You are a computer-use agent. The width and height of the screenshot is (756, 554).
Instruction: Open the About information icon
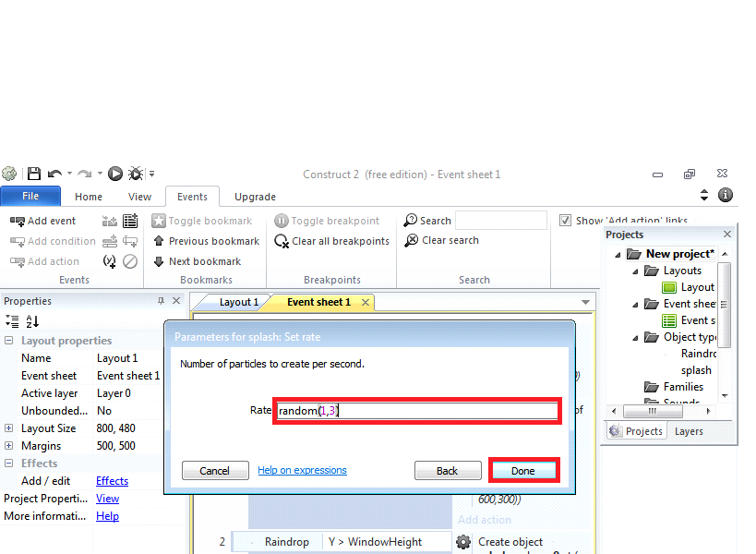click(x=726, y=195)
